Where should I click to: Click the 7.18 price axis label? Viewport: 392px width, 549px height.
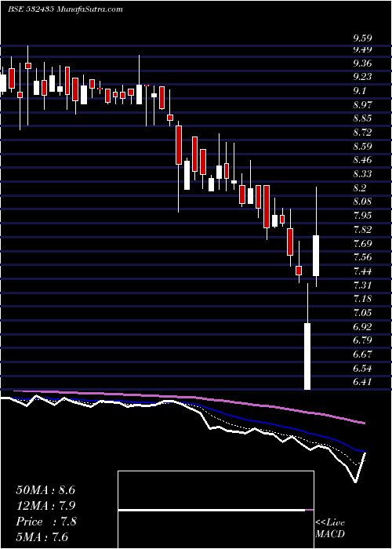pyautogui.click(x=362, y=299)
